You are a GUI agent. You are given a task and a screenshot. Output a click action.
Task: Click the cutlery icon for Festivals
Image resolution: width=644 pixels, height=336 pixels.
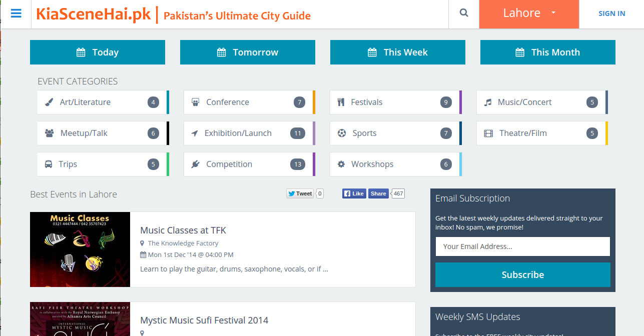point(341,102)
